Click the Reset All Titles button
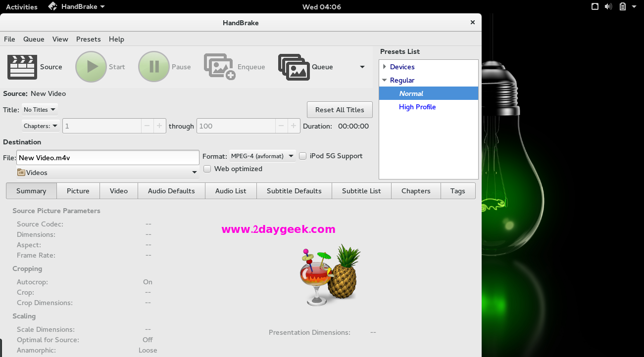This screenshot has height=357, width=644. pyautogui.click(x=340, y=110)
